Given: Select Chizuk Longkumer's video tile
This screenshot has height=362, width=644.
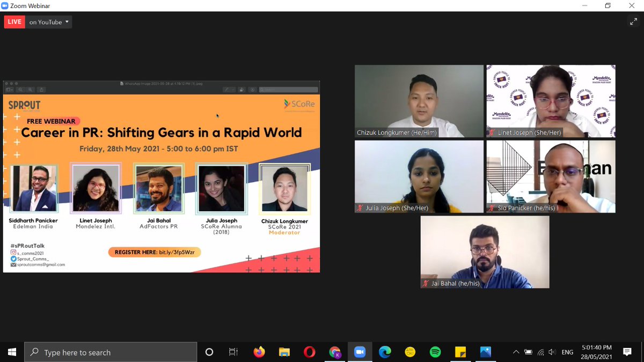Looking at the screenshot, I should (x=419, y=101).
